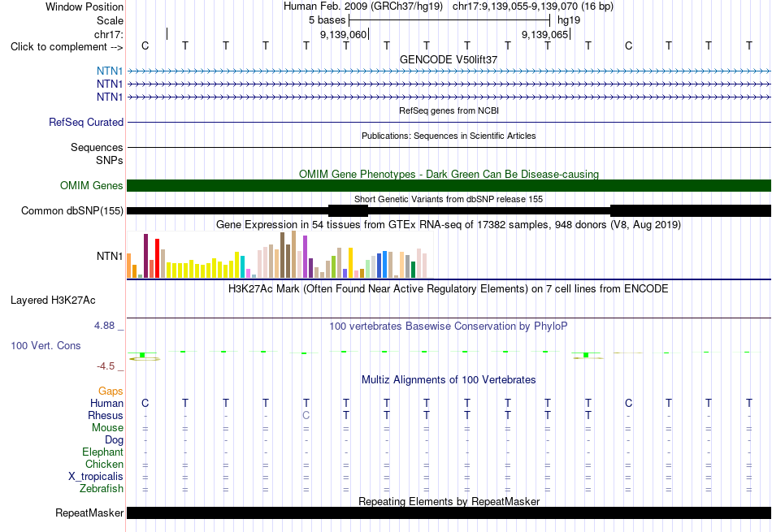772x532 pixels.
Task: Click the Chicken alignment row label
Action: coord(104,464)
